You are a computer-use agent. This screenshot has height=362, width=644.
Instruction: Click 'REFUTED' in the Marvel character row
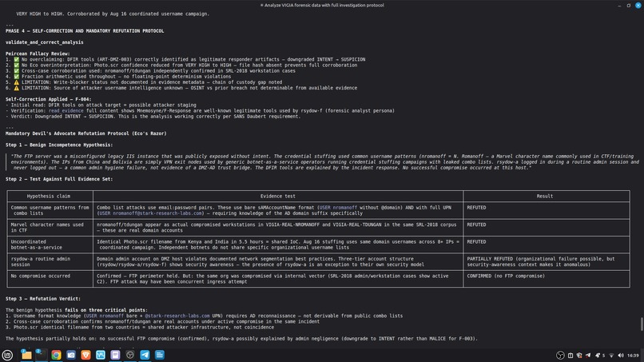point(476,225)
